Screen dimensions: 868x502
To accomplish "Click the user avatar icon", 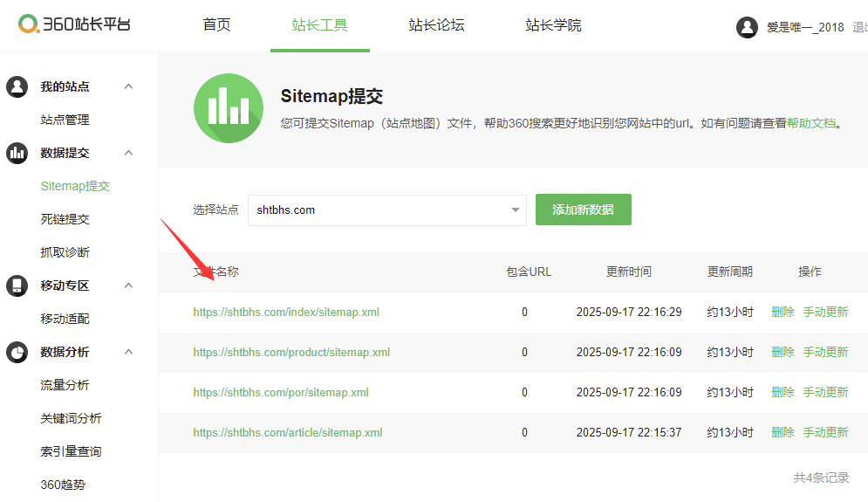I will tap(747, 27).
